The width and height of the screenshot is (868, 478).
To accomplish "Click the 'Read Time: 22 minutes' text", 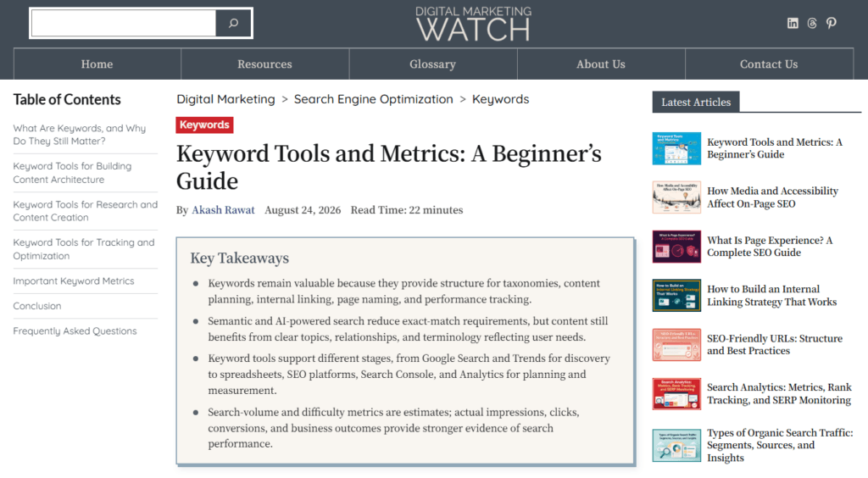I will coord(407,210).
